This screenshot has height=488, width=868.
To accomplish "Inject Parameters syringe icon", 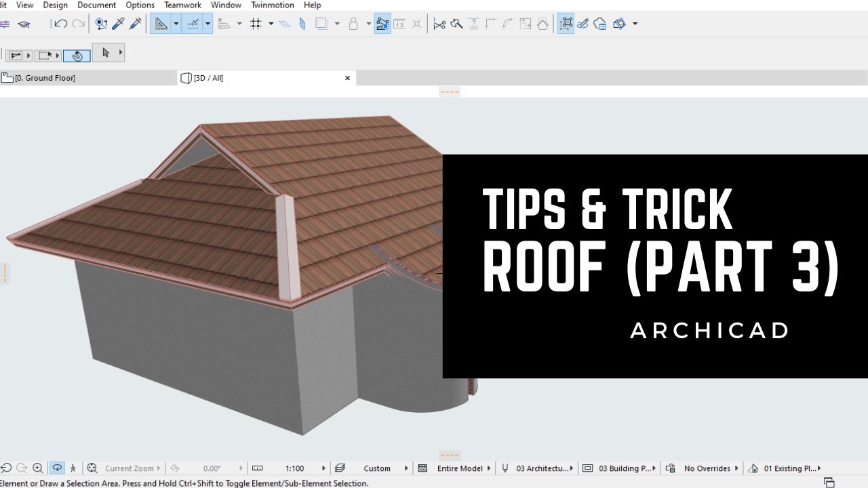I will [135, 24].
